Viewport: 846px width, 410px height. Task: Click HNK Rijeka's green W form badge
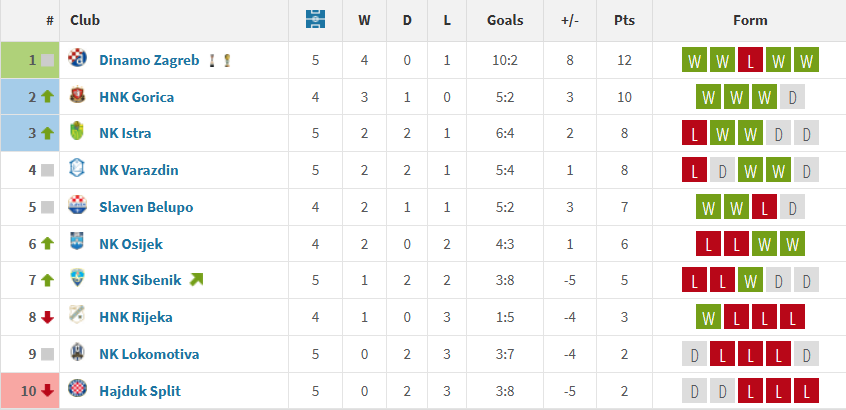pos(708,317)
